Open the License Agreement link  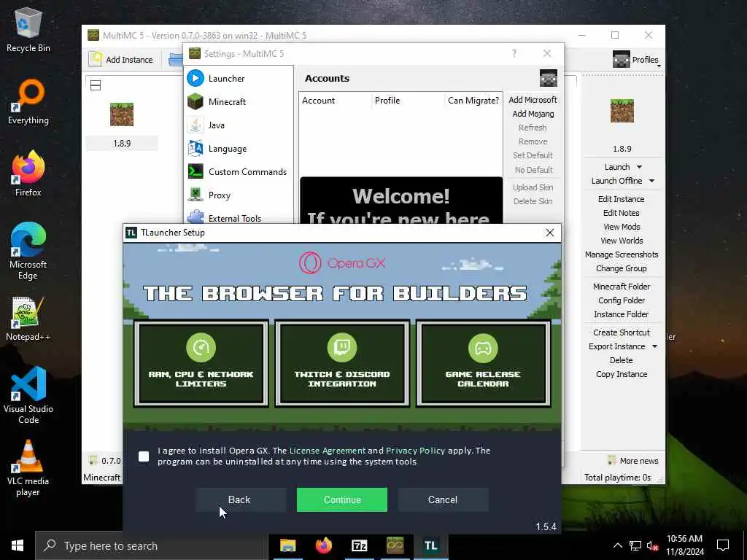pos(328,451)
